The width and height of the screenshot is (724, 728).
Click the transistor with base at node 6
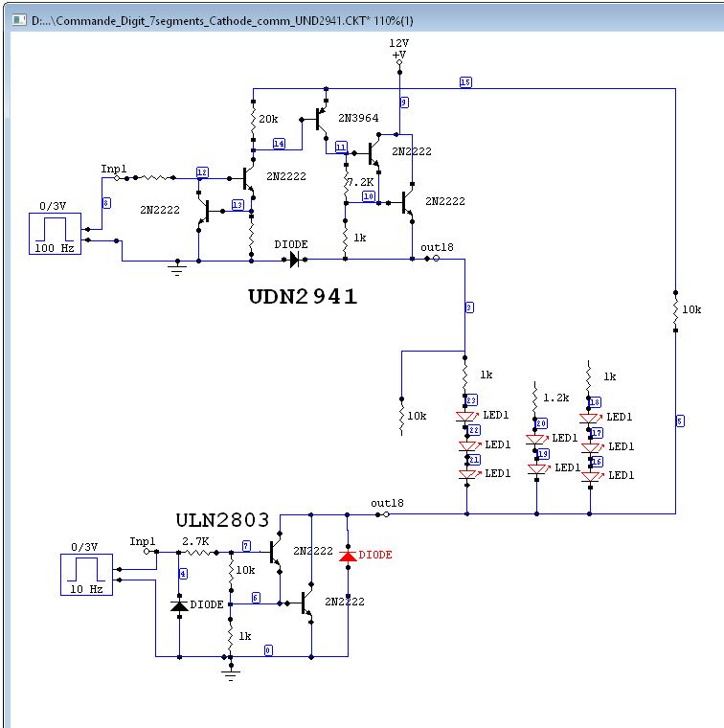click(305, 603)
